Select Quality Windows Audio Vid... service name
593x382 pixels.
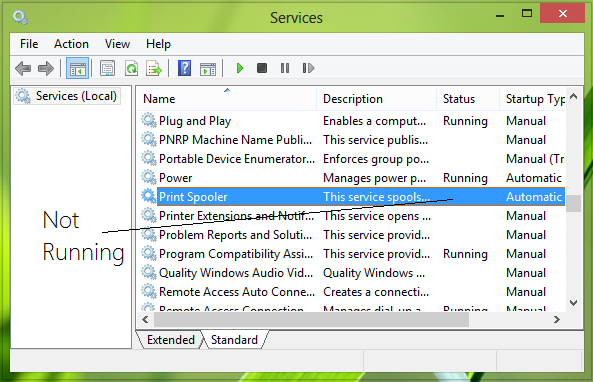pyautogui.click(x=236, y=273)
